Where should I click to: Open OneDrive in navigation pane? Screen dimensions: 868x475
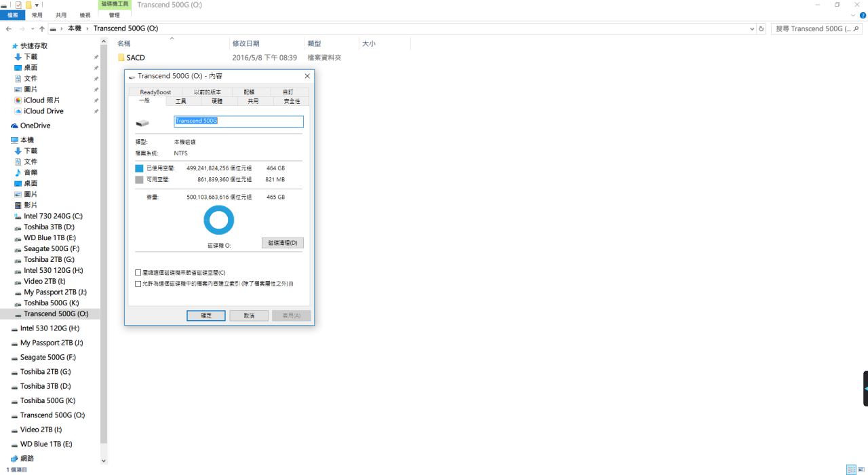[x=31, y=126]
